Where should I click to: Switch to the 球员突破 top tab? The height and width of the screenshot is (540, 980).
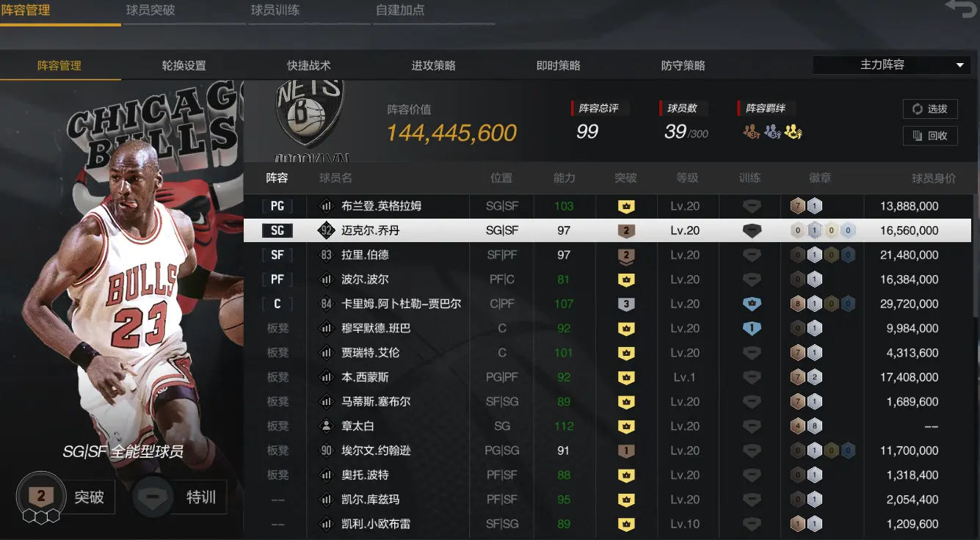pos(150,10)
